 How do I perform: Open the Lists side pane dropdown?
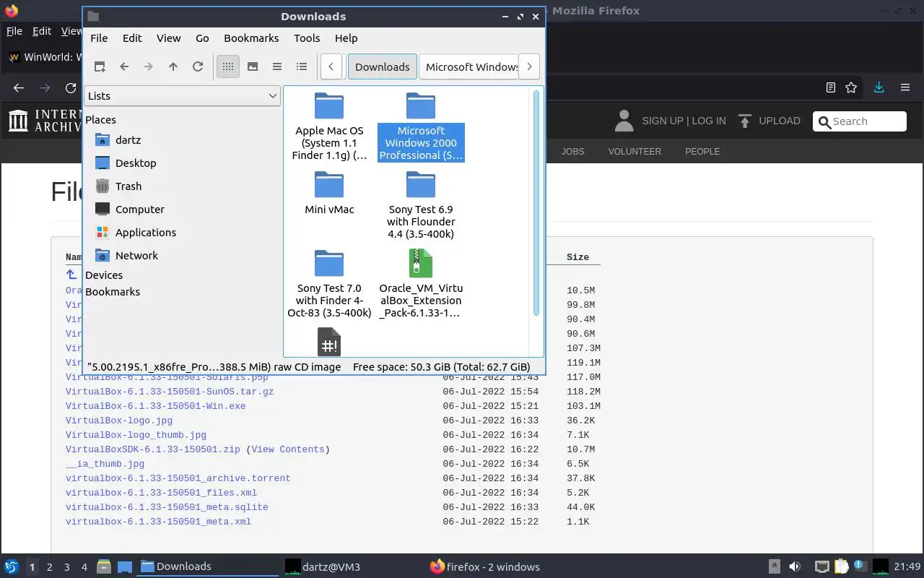[182, 95]
